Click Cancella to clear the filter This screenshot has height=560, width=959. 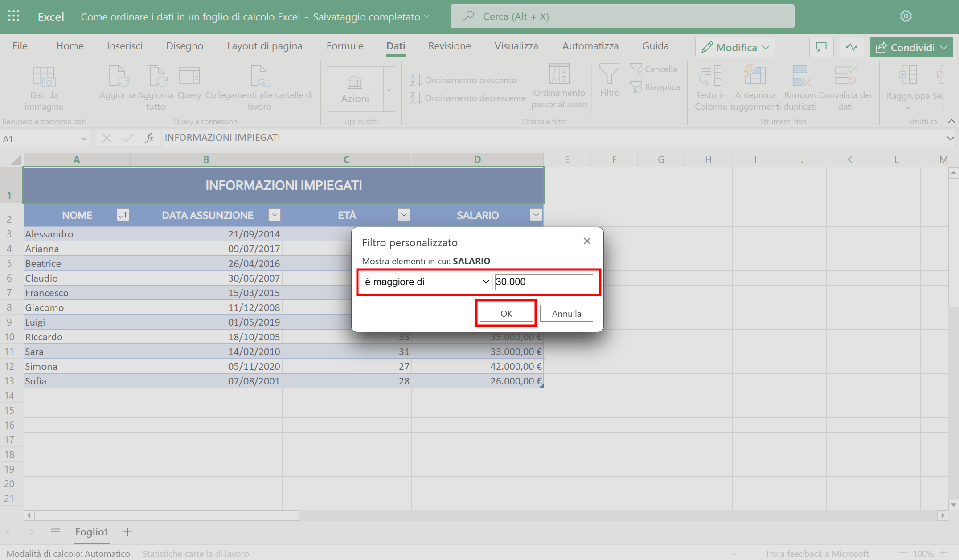pos(654,69)
